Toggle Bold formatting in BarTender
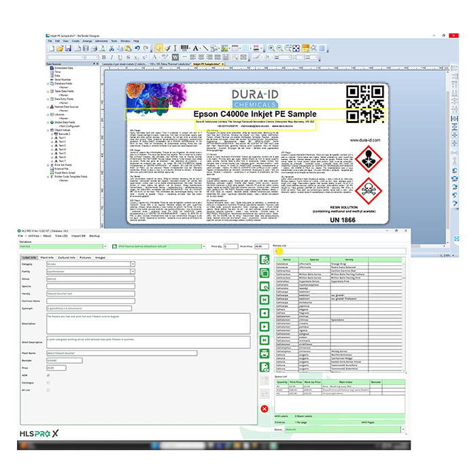The image size is (476, 476). click(104, 57)
